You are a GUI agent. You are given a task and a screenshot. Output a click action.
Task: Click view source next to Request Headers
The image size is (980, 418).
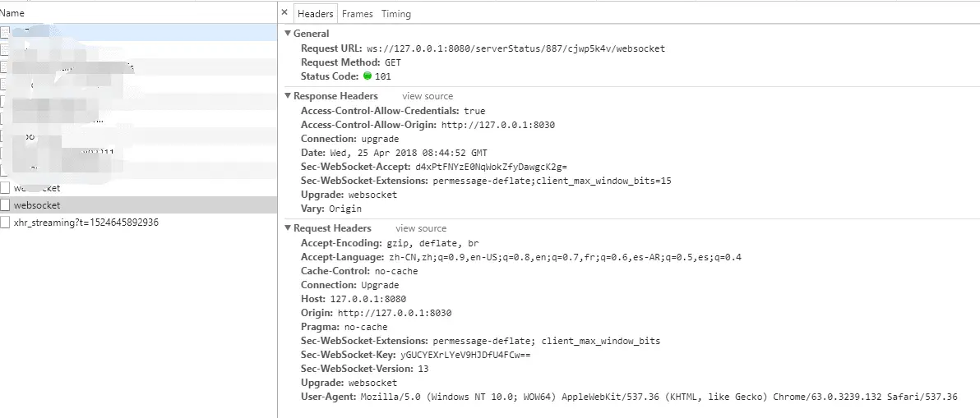(421, 228)
